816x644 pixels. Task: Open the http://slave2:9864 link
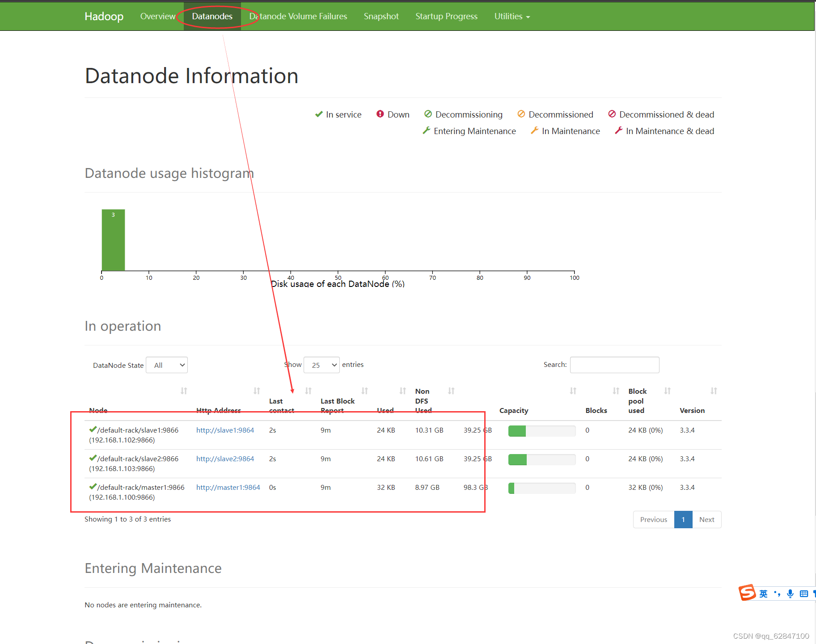225,459
